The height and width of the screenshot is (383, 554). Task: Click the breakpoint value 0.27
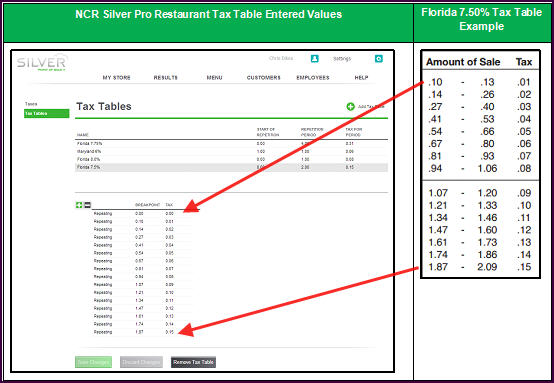(139, 237)
